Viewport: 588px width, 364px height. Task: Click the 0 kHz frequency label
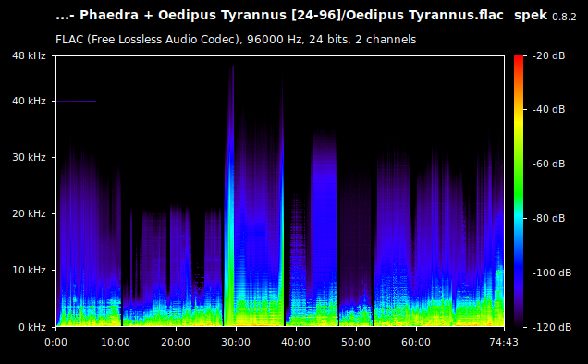click(x=32, y=327)
